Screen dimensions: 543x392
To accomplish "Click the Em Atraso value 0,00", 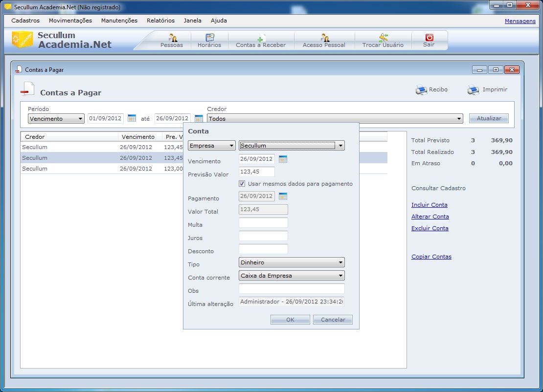I will click(x=506, y=163).
